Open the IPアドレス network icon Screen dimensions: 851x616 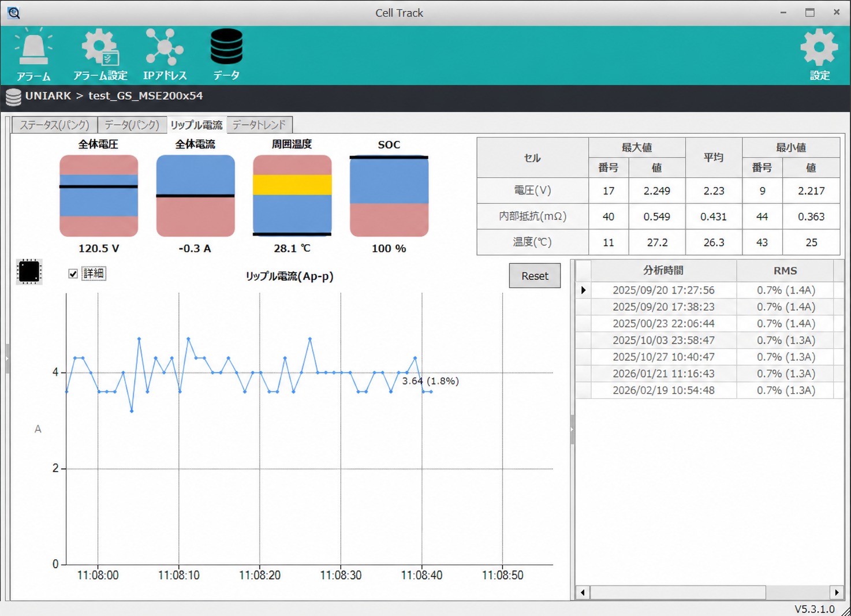coord(165,54)
